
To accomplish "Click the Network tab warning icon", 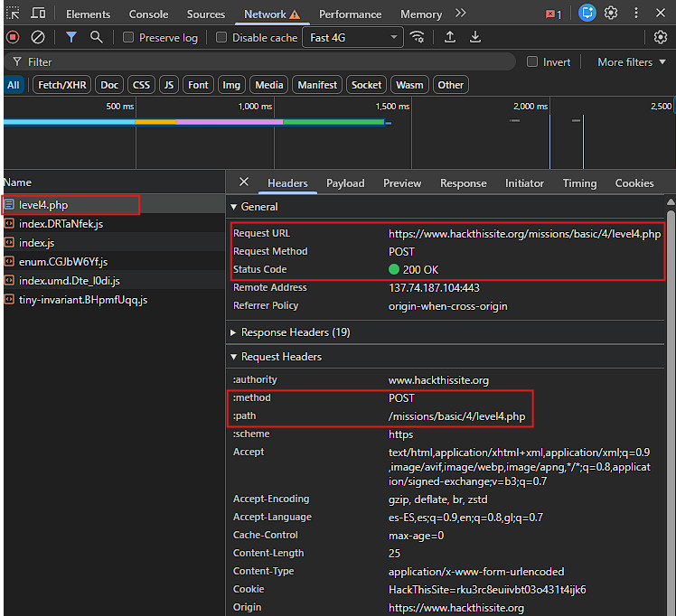I will tap(295, 14).
